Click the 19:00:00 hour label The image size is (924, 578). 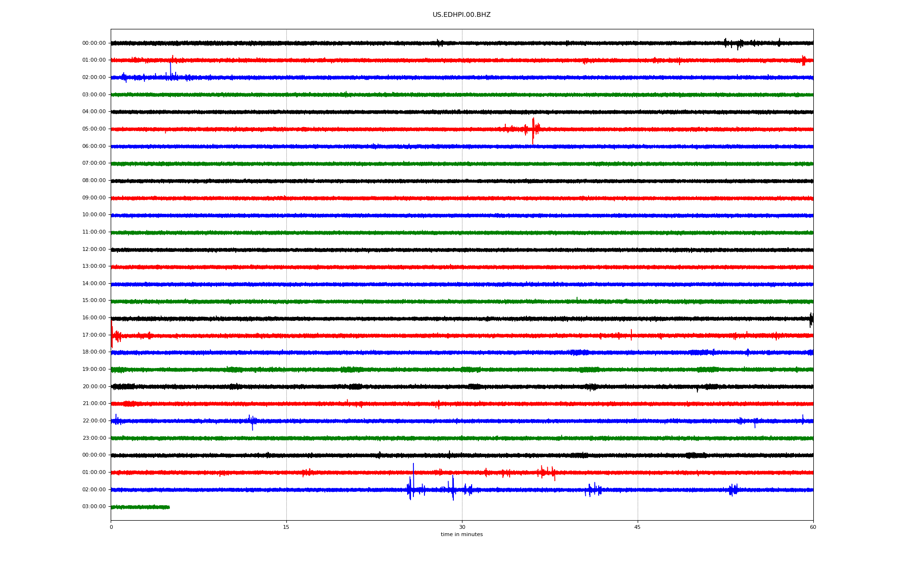(94, 369)
